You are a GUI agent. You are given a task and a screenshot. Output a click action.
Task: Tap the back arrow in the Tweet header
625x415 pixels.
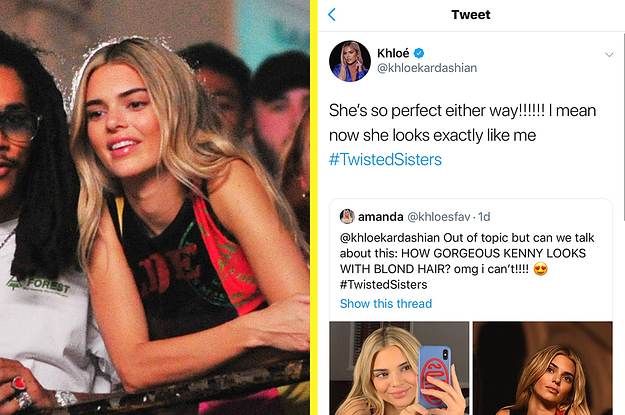332,15
